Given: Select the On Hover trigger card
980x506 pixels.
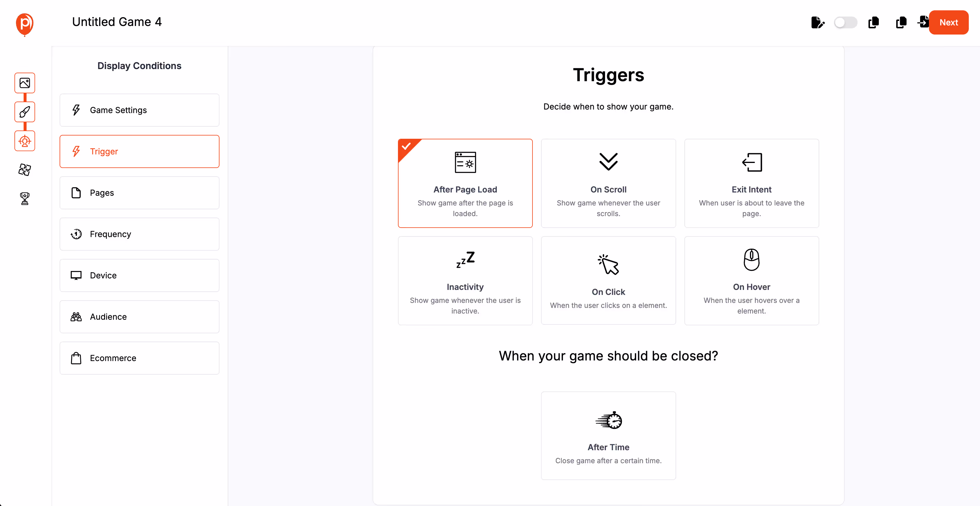Looking at the screenshot, I should pyautogui.click(x=751, y=281).
